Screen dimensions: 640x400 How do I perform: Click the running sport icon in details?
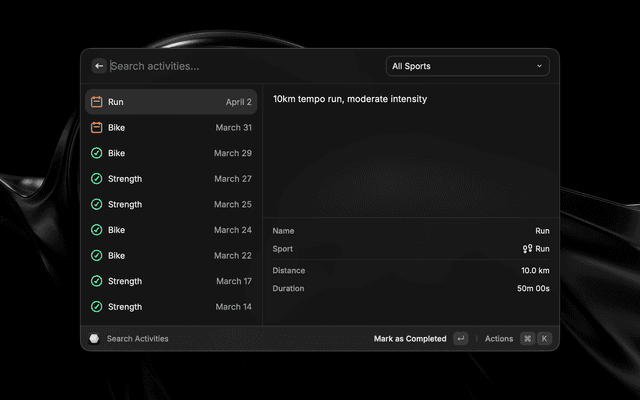(x=527, y=249)
